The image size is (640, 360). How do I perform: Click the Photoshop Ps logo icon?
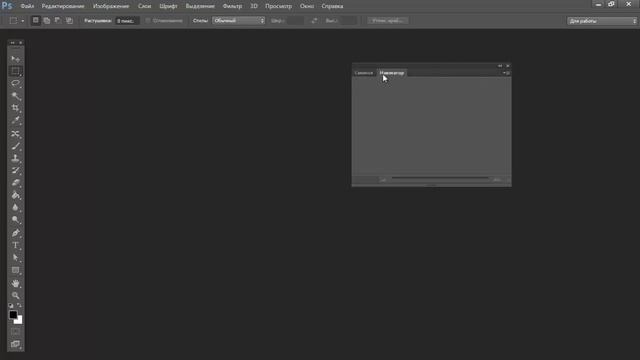pos(7,6)
